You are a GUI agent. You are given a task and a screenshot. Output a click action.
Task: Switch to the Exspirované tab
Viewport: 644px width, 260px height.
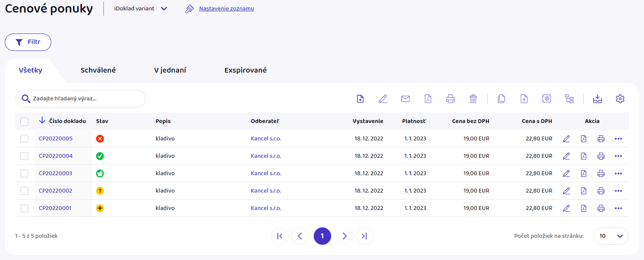(246, 70)
